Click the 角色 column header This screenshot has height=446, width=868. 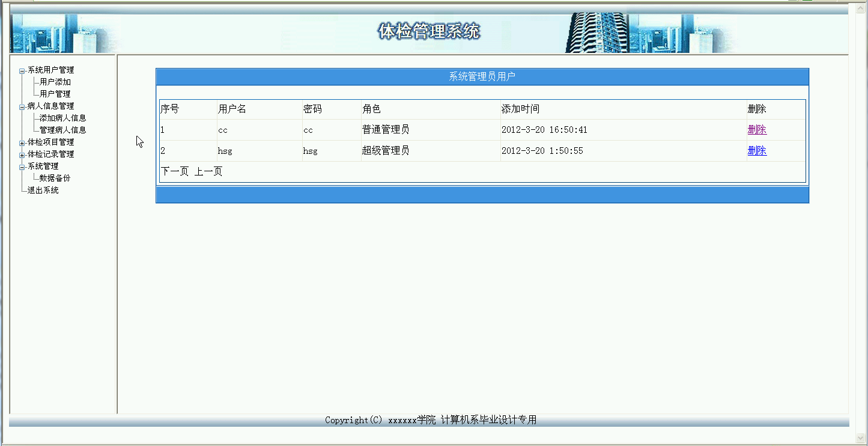(371, 109)
